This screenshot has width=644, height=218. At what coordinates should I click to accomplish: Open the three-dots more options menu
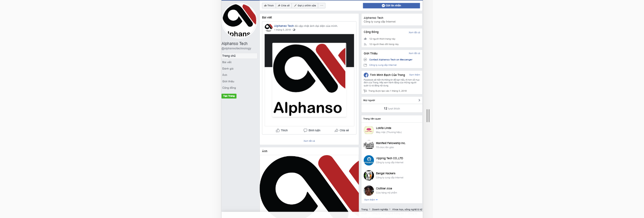point(321,5)
